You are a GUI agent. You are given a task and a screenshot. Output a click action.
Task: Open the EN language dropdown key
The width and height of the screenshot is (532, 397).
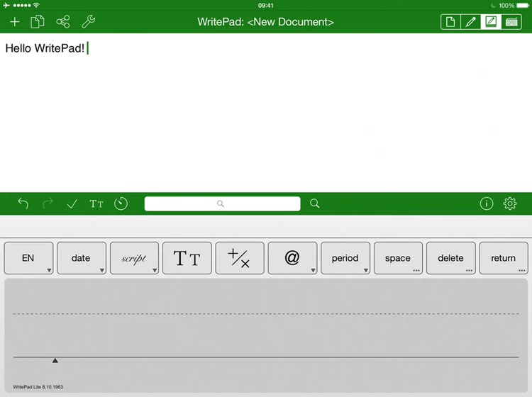tap(28, 258)
